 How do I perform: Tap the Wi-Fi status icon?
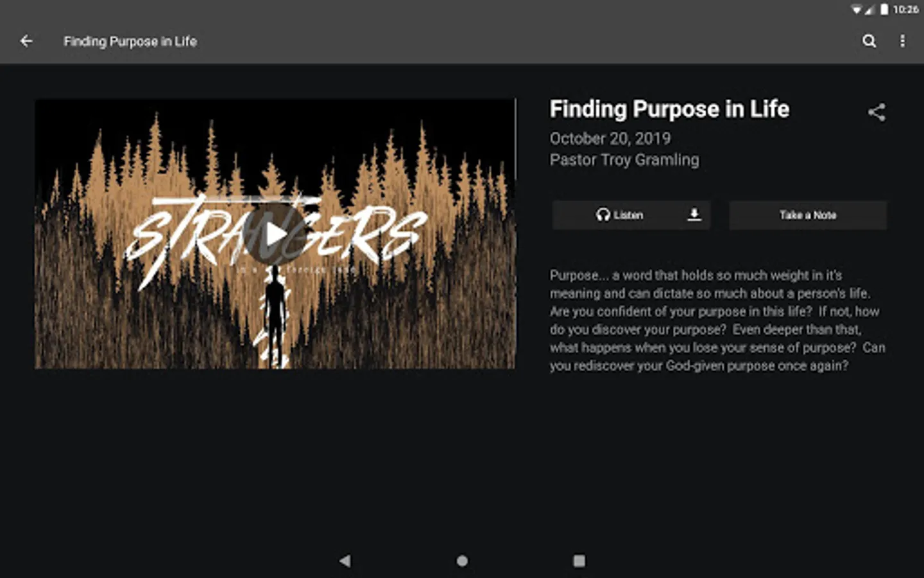[x=856, y=9]
